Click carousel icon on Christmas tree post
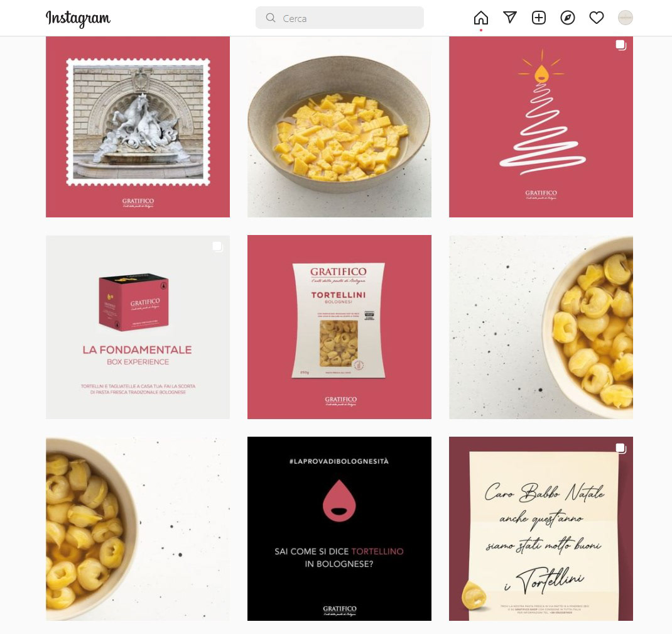 pyautogui.click(x=621, y=45)
